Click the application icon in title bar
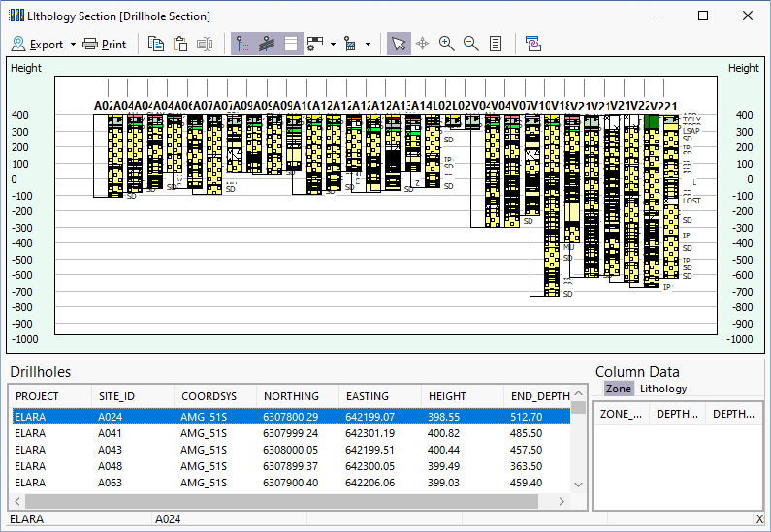 pos(16,16)
